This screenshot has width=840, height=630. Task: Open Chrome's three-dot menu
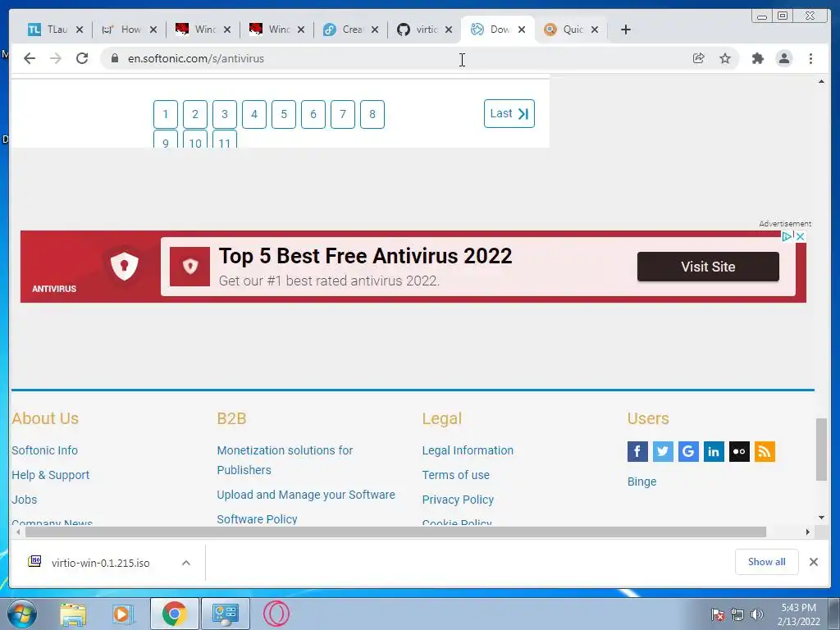pos(811,58)
